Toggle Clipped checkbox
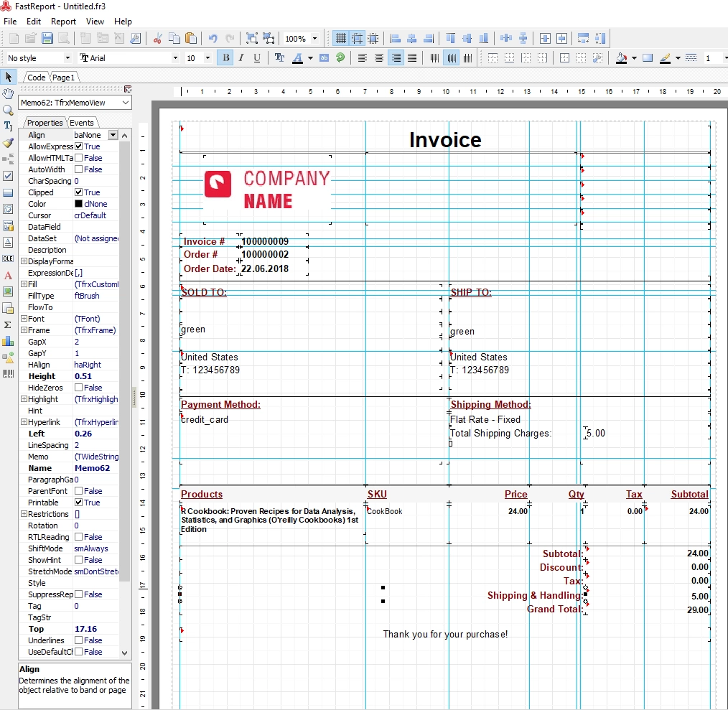Viewport: 728px width, 710px height. 79,192
